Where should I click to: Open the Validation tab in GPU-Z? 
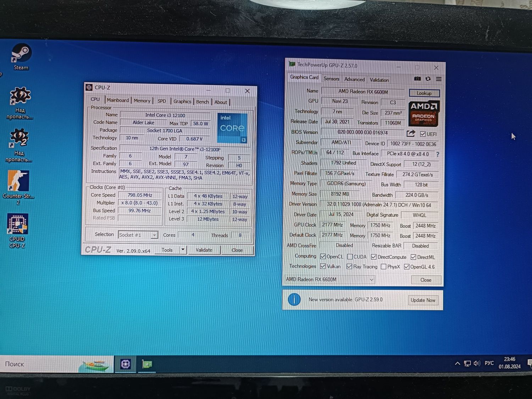[x=379, y=80]
